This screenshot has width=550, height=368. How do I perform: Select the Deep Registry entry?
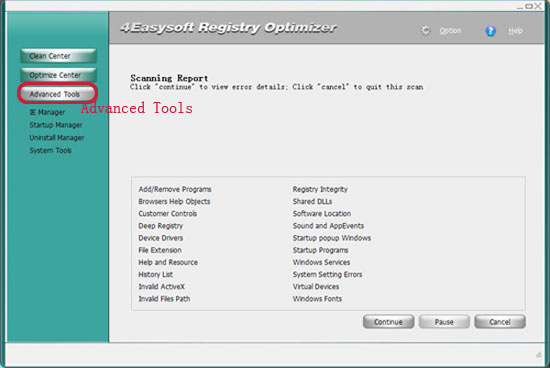(161, 226)
